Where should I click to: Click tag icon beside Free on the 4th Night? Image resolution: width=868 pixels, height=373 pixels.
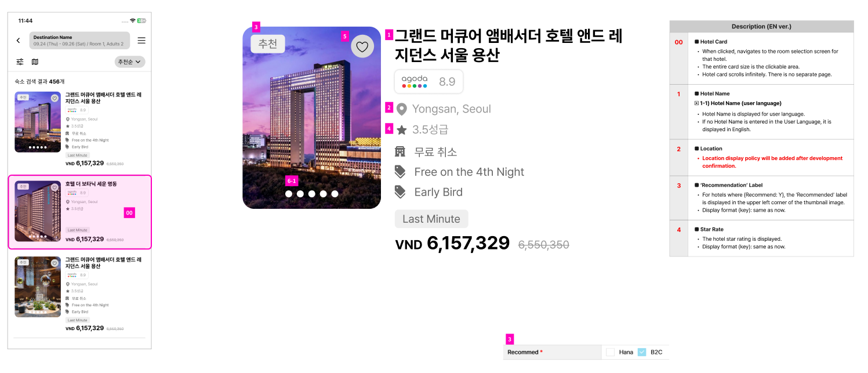pos(400,172)
